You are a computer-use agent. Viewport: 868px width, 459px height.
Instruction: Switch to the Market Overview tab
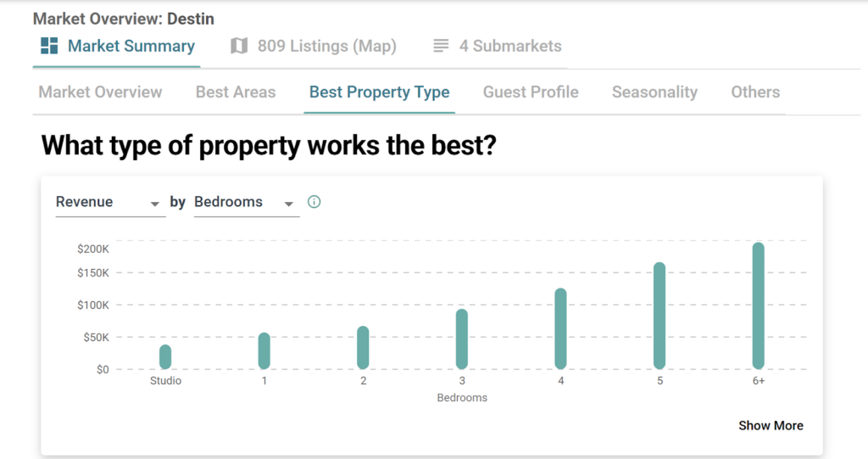[x=100, y=92]
